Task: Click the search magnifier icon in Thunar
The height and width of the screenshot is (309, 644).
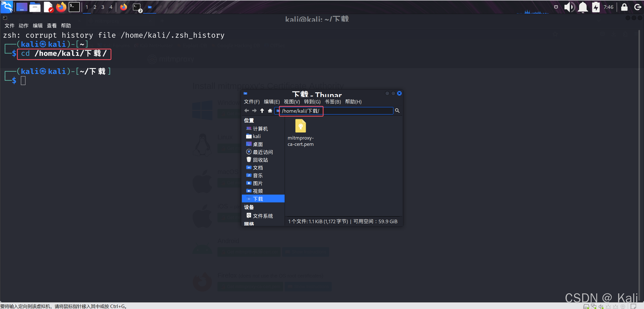Action: pos(397,111)
